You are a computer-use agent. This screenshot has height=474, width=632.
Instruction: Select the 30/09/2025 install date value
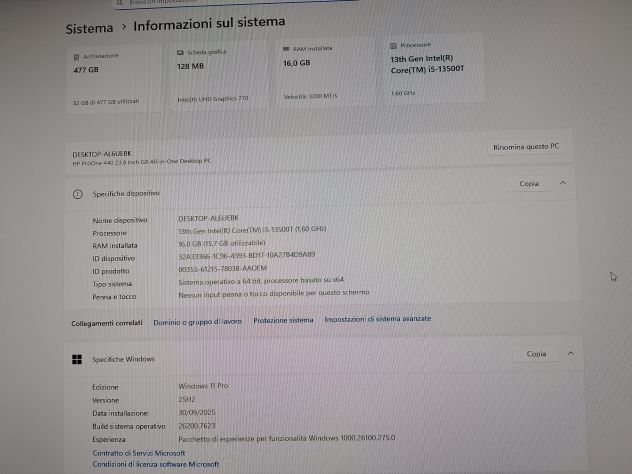pyautogui.click(x=197, y=412)
